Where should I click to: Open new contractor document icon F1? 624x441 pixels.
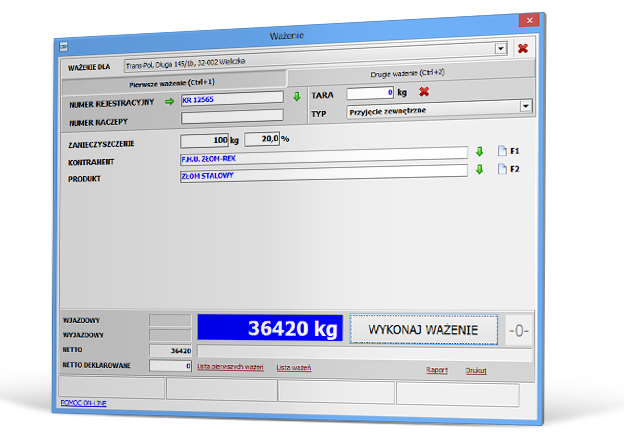click(502, 152)
